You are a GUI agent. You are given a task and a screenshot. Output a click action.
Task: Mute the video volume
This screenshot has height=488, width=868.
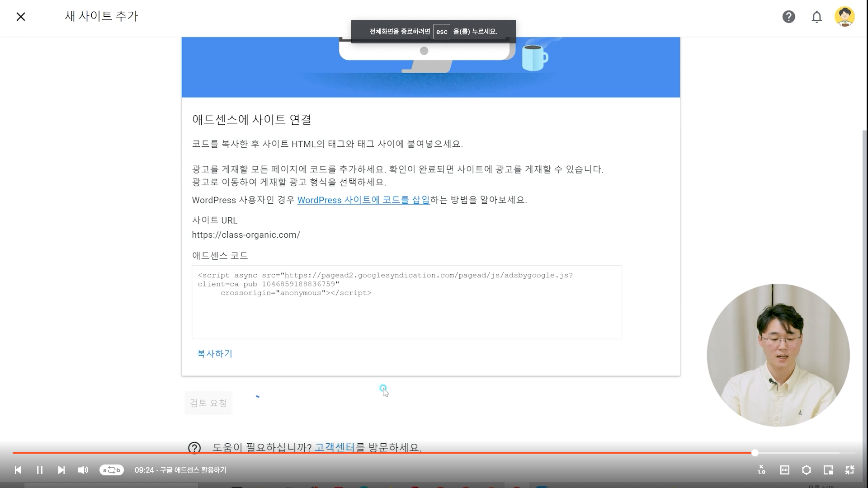(83, 470)
